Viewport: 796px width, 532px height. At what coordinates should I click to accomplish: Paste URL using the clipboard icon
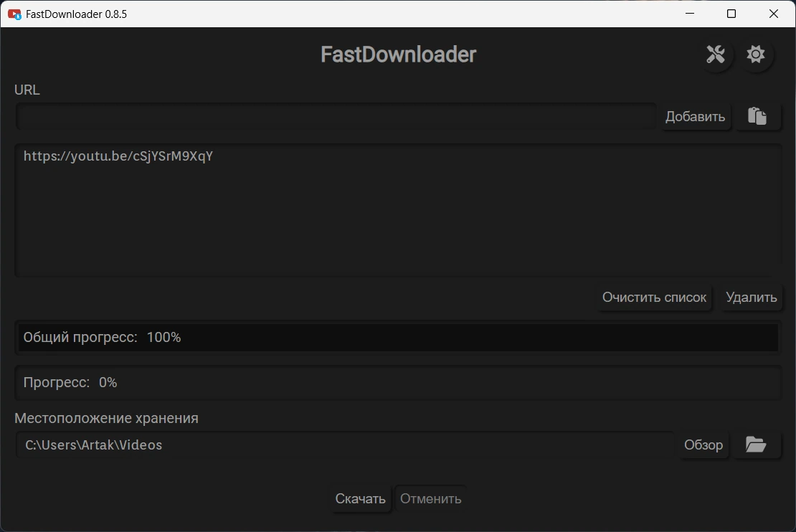point(757,116)
